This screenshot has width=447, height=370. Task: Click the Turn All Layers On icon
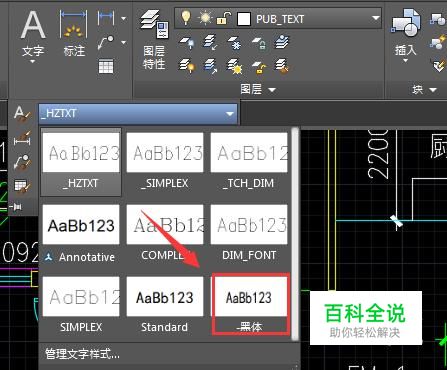click(x=187, y=65)
